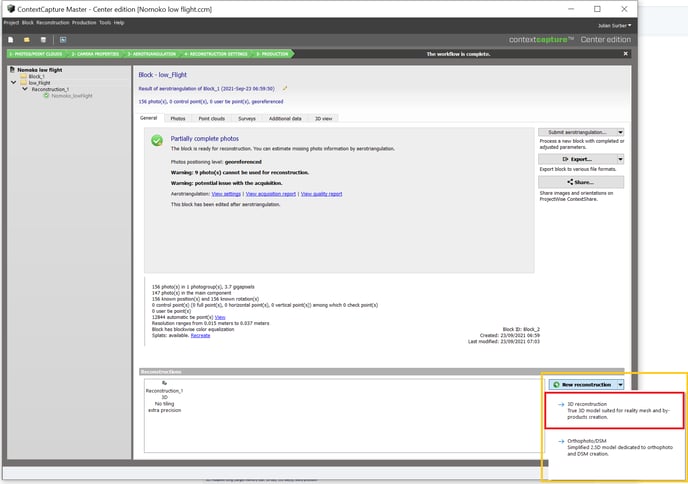
Task: Click the green checkmark status icon
Action: pyautogui.click(x=157, y=141)
